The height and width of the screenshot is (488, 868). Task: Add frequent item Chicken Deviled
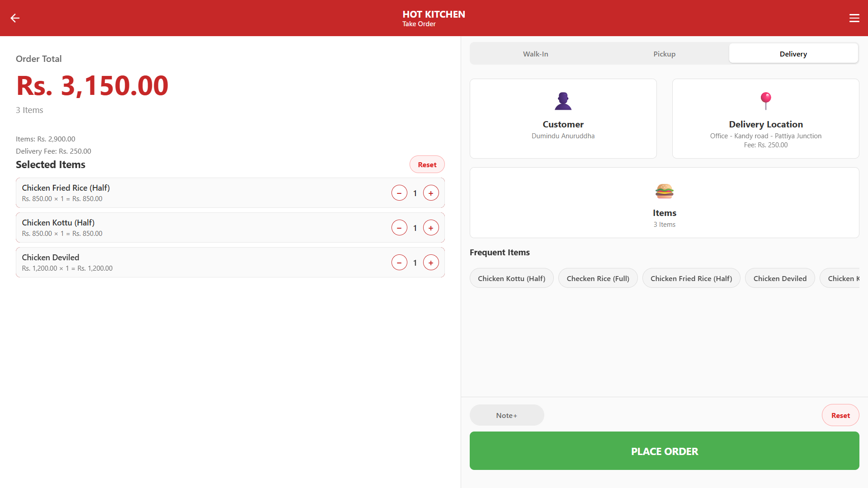pyautogui.click(x=780, y=278)
